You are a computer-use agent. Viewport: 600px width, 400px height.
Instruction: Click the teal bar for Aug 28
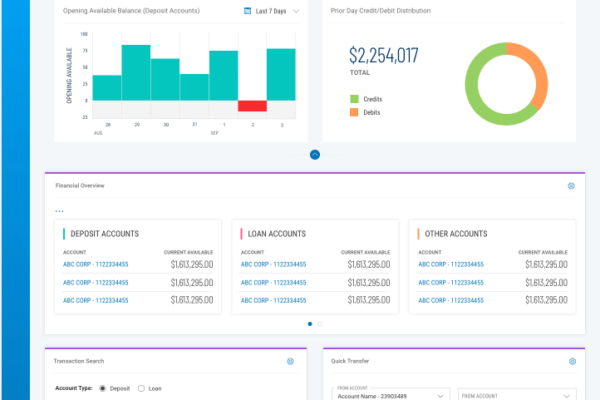click(x=107, y=88)
